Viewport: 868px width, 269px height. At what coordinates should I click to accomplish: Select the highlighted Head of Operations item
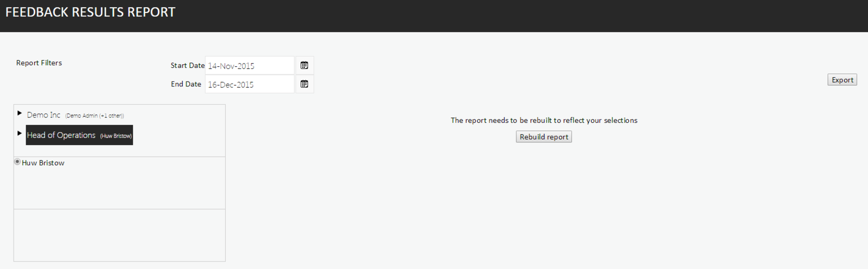[x=61, y=135]
